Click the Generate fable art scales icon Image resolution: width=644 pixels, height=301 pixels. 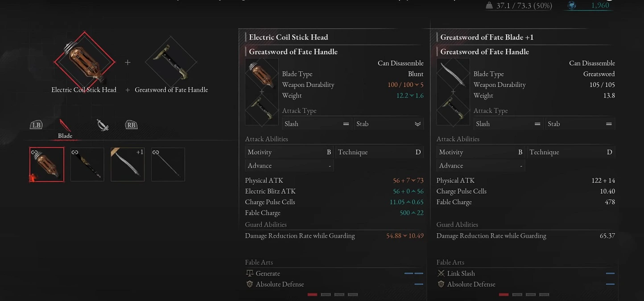tap(250, 273)
